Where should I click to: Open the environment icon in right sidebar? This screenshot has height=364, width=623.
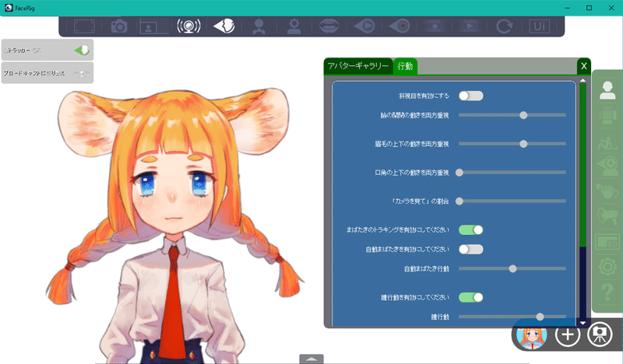607,117
